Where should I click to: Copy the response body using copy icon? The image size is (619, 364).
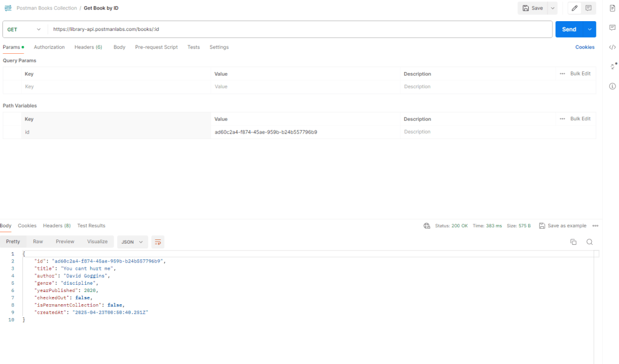click(573, 242)
